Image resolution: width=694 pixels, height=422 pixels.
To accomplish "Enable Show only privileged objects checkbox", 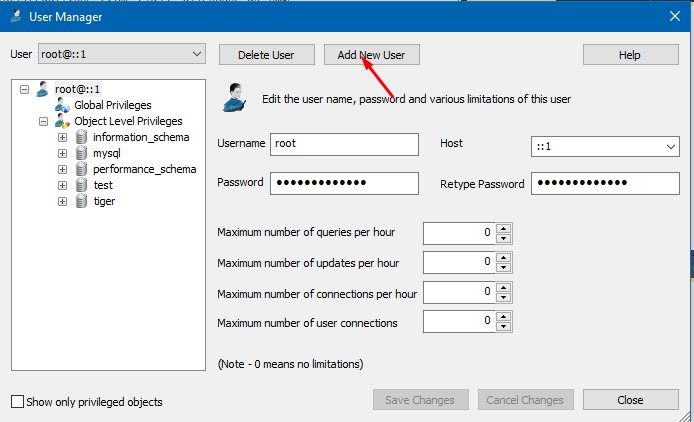I will tap(17, 402).
